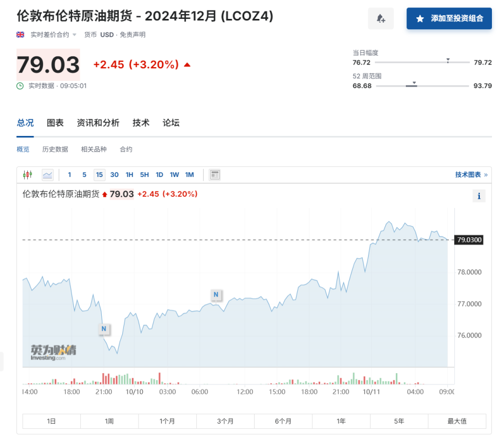Click the news panel icon beside 1M
504x442 pixels.
[x=214, y=174]
